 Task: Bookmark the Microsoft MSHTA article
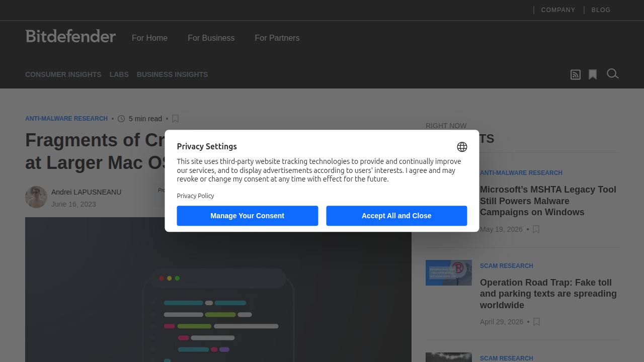(536, 229)
